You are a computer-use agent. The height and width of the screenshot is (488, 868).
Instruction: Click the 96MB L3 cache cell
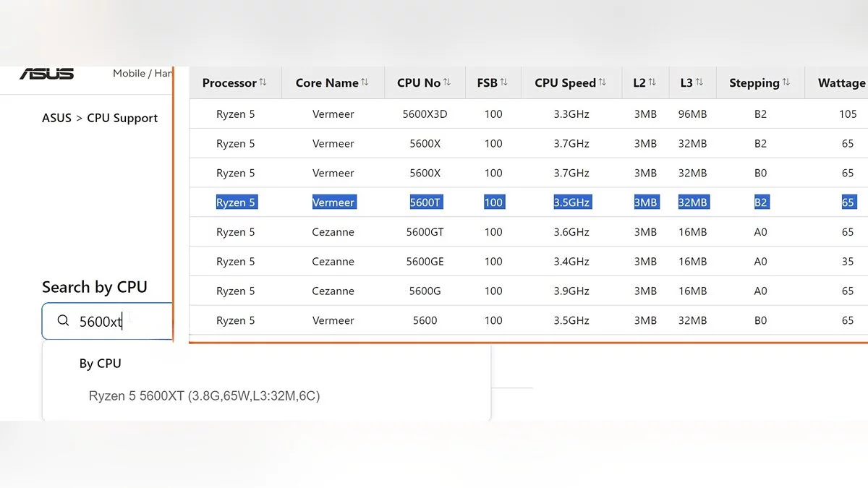692,114
